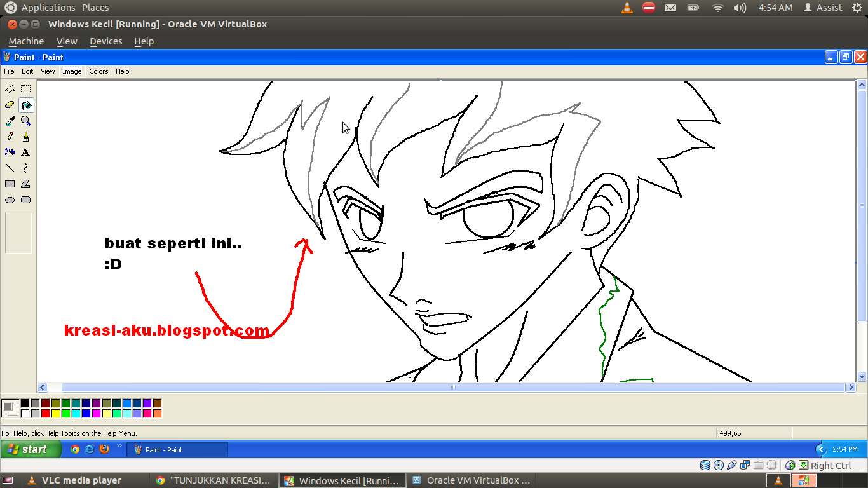Click the vertical scrollbar down arrow
Viewport: 868px width, 488px height.
click(x=862, y=377)
